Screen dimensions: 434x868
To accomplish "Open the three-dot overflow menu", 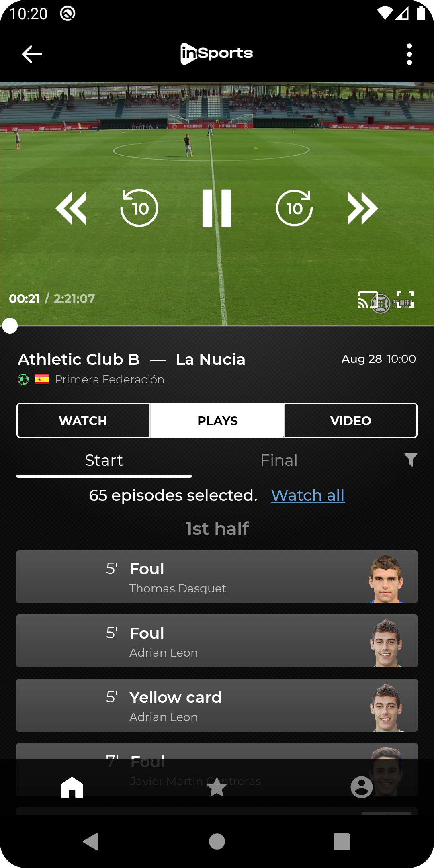I will pyautogui.click(x=409, y=54).
